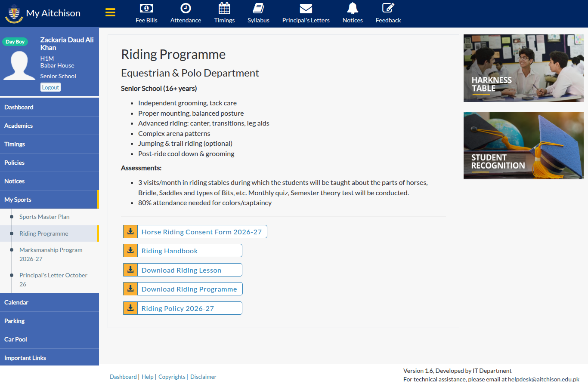The image size is (588, 387).
Task: Log out using the Logout button
Action: point(50,87)
